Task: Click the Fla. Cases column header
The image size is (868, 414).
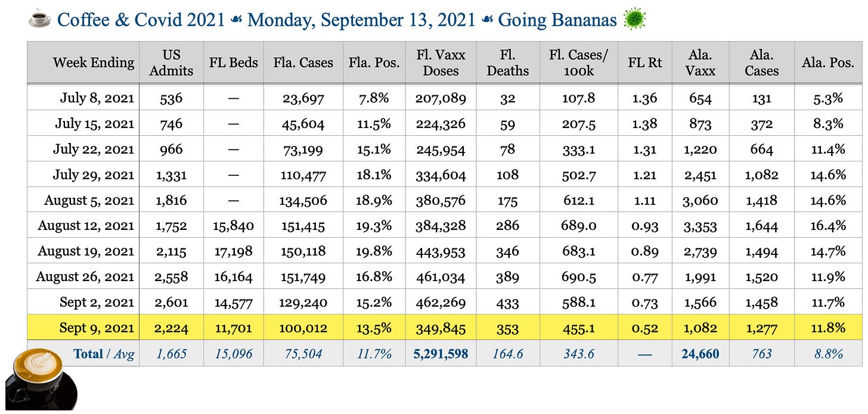Action: 303,63
